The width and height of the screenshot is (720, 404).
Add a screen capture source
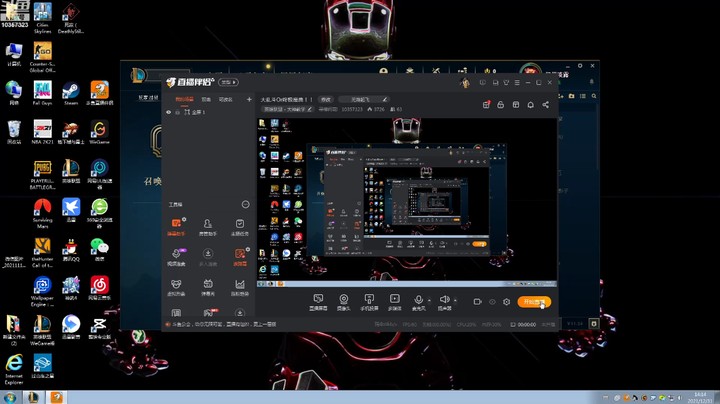point(318,302)
